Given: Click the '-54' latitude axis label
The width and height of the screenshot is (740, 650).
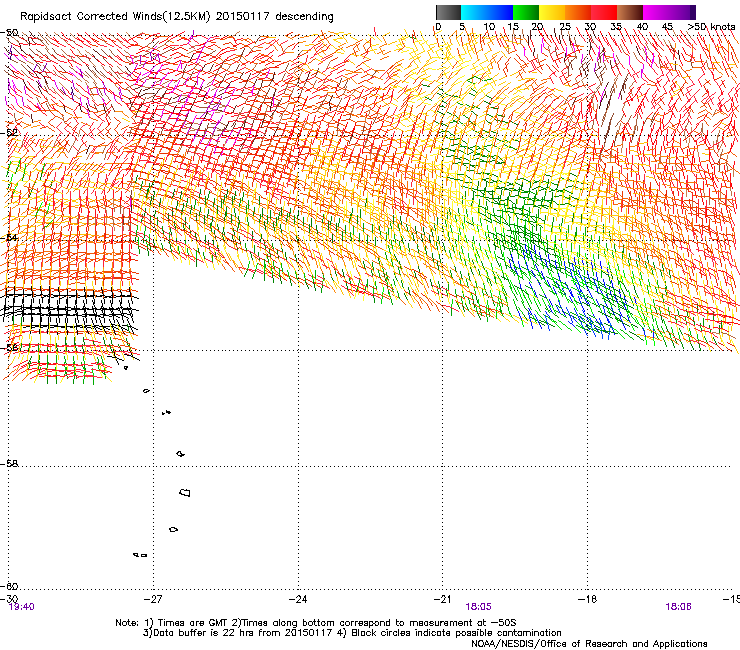Looking at the screenshot, I should [9, 238].
